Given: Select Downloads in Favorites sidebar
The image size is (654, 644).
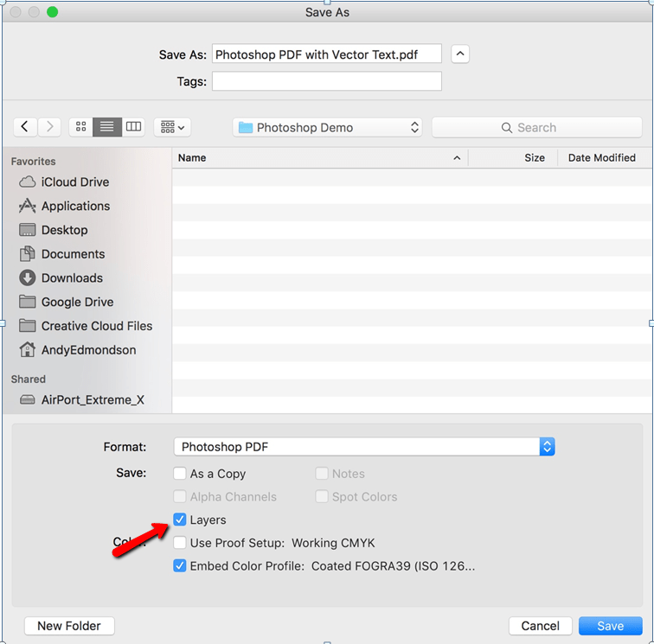Looking at the screenshot, I should point(72,277).
